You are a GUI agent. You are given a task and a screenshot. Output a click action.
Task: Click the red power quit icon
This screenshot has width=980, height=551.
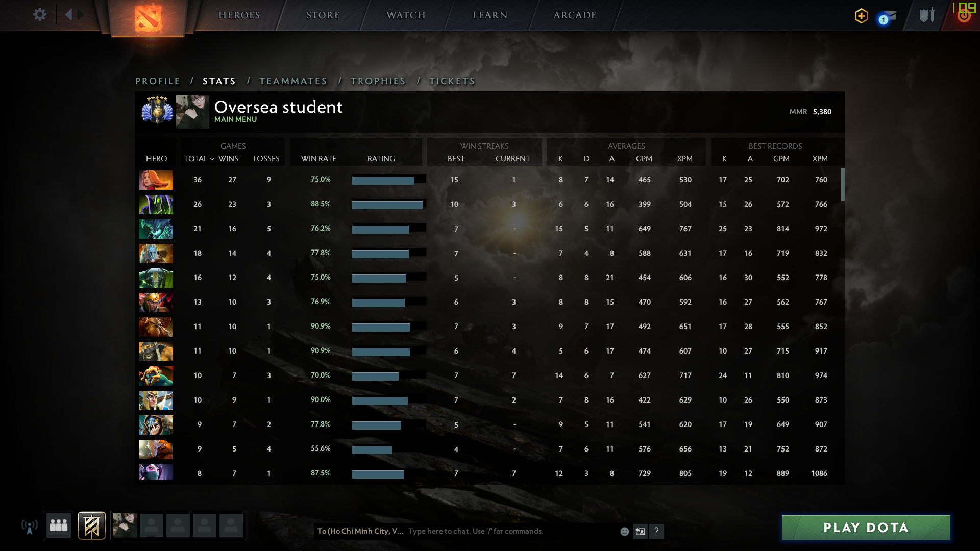point(964,16)
